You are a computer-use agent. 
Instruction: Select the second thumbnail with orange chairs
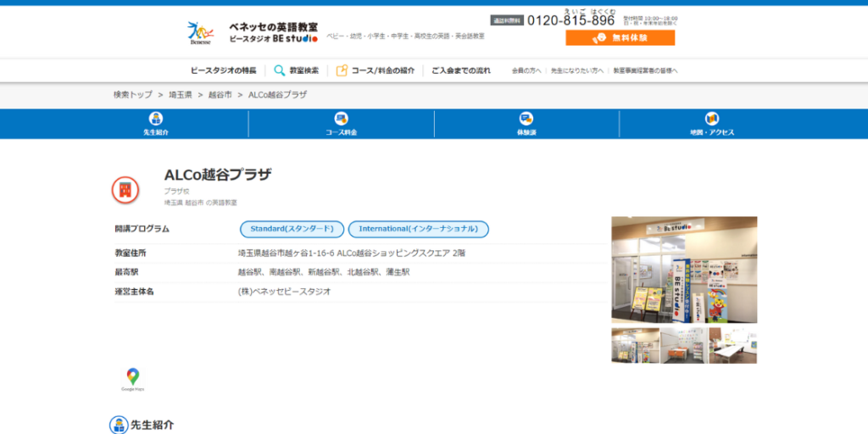[x=684, y=346]
